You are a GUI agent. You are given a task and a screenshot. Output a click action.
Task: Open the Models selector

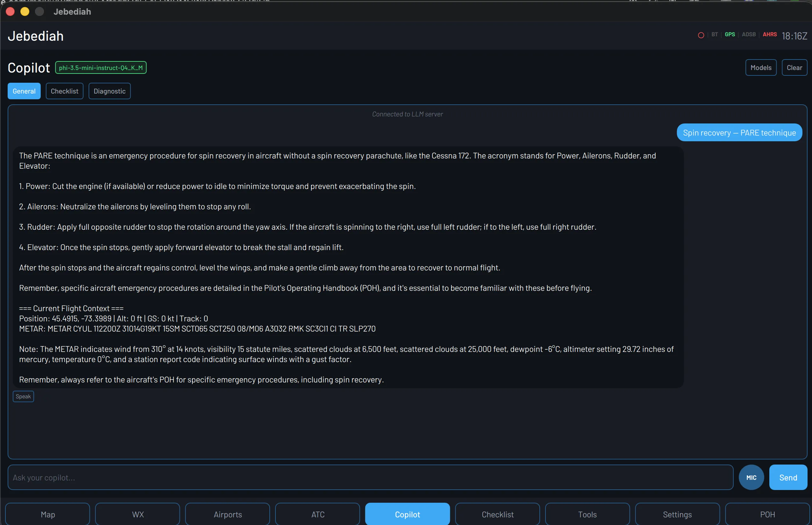click(760, 67)
